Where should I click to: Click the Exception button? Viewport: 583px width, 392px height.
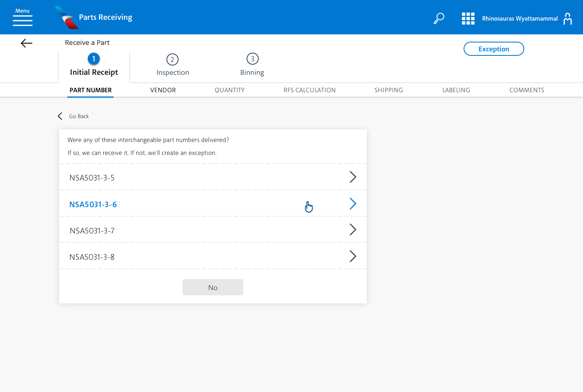point(494,49)
